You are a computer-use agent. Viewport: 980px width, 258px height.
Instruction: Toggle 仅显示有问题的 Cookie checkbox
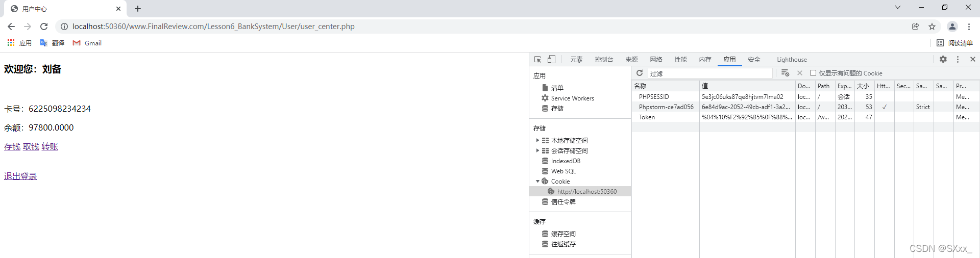(x=813, y=73)
